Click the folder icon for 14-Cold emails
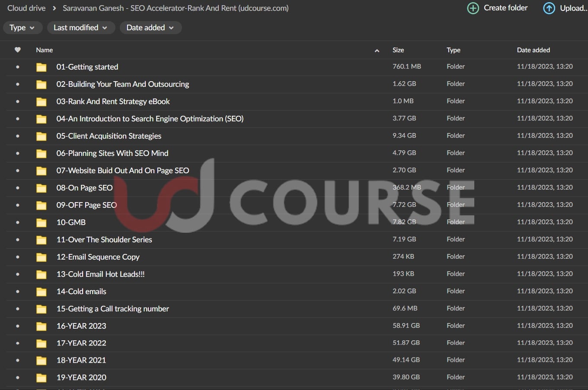Image resolution: width=588 pixels, height=390 pixels. point(42,292)
